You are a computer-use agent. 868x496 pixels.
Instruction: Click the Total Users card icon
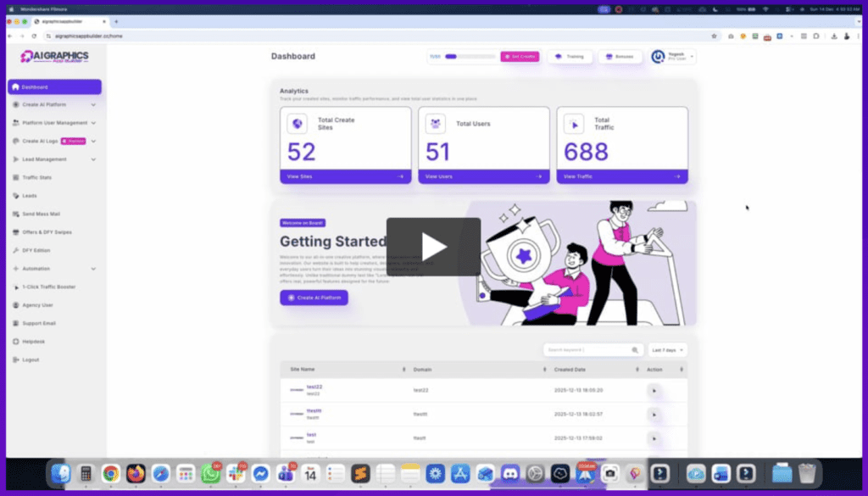click(x=436, y=124)
